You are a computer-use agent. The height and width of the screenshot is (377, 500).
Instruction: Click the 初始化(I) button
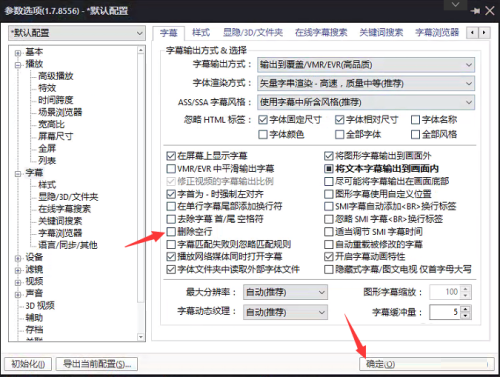pyautogui.click(x=28, y=364)
